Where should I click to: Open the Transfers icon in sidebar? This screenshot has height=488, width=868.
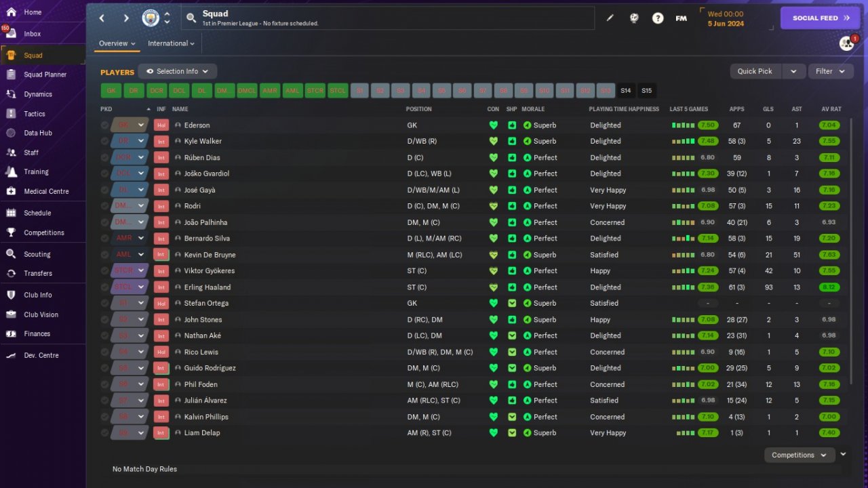(11, 273)
